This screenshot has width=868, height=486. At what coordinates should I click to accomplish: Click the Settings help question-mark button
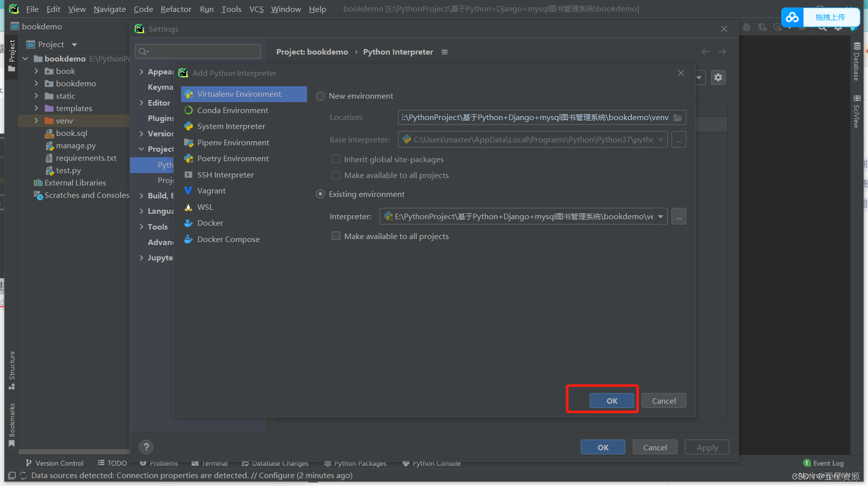[146, 447]
